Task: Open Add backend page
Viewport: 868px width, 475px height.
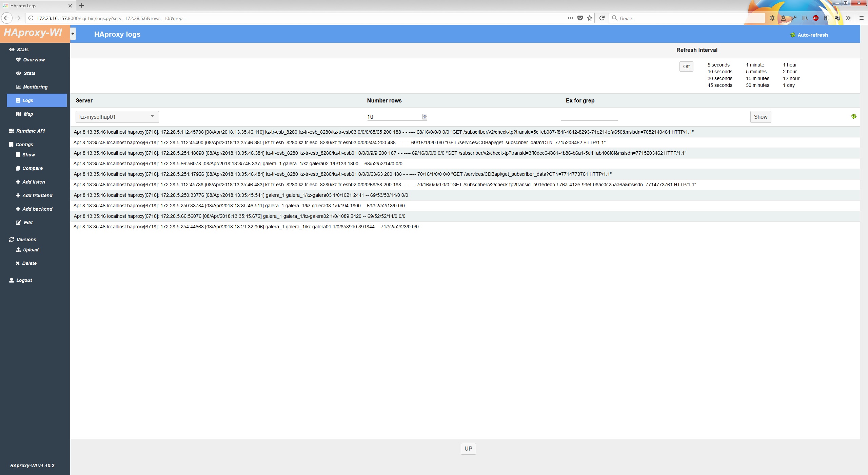Action: tap(34, 209)
